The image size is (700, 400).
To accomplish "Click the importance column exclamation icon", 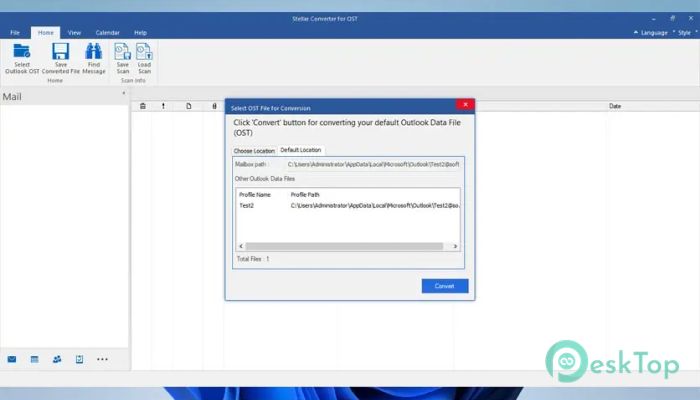I will [x=163, y=106].
